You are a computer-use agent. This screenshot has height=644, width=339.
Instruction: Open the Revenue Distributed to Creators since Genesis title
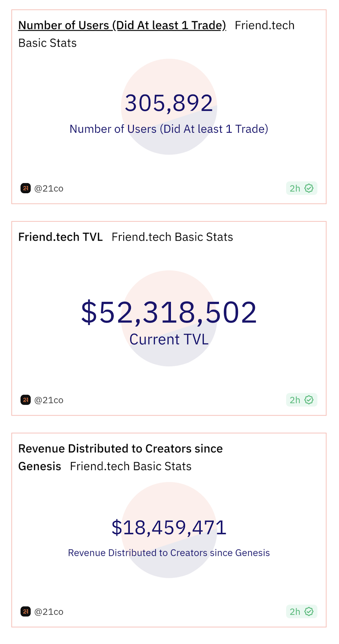click(120, 449)
